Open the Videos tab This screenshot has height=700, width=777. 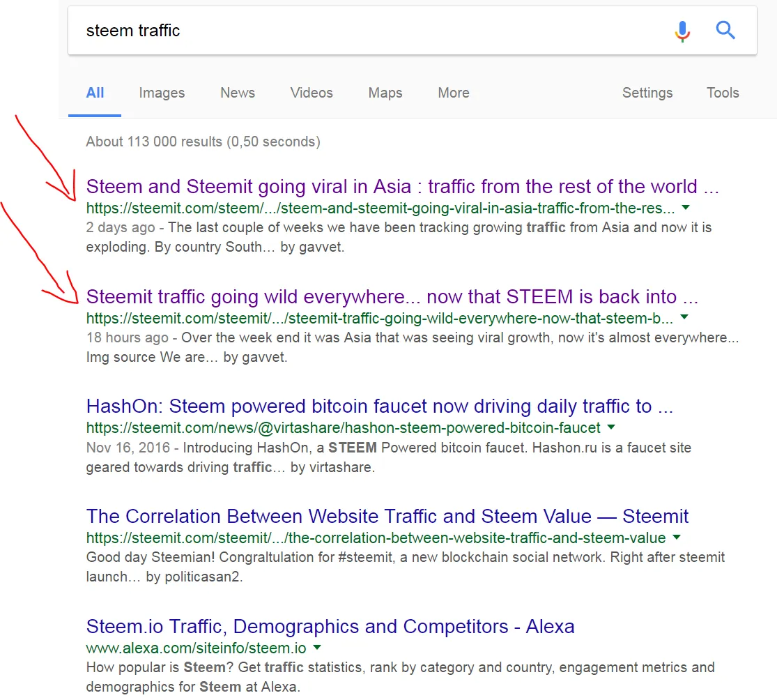[311, 93]
